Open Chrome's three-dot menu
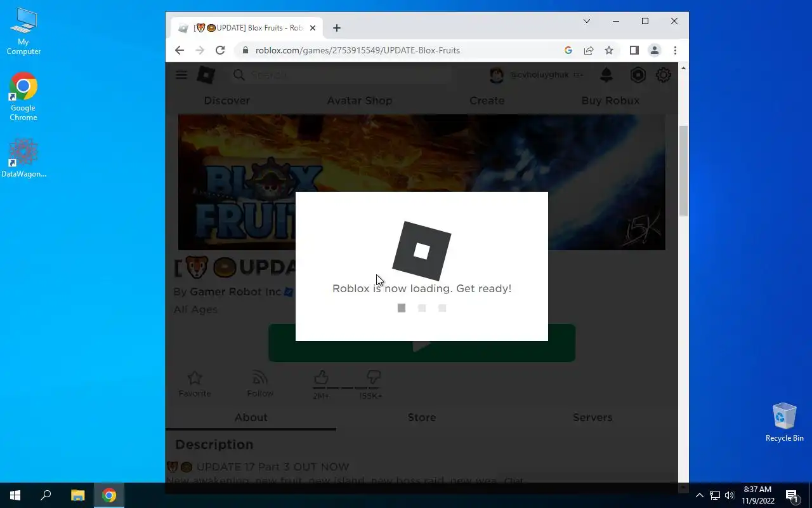812x508 pixels. click(x=675, y=50)
